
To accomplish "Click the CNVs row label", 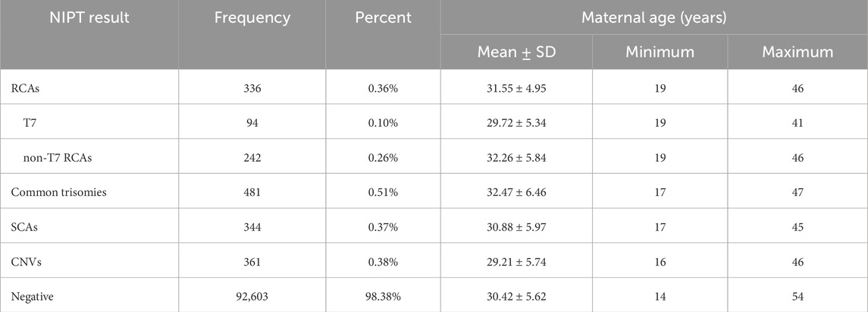I will pyautogui.click(x=25, y=261).
